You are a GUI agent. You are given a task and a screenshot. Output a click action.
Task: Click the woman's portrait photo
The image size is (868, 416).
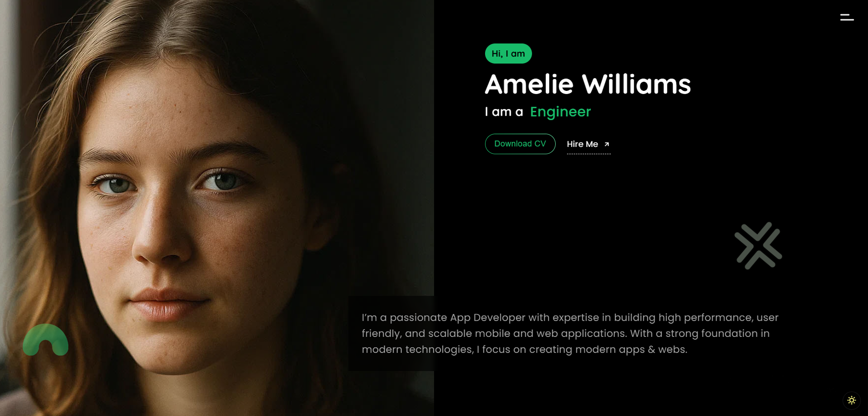[217, 208]
